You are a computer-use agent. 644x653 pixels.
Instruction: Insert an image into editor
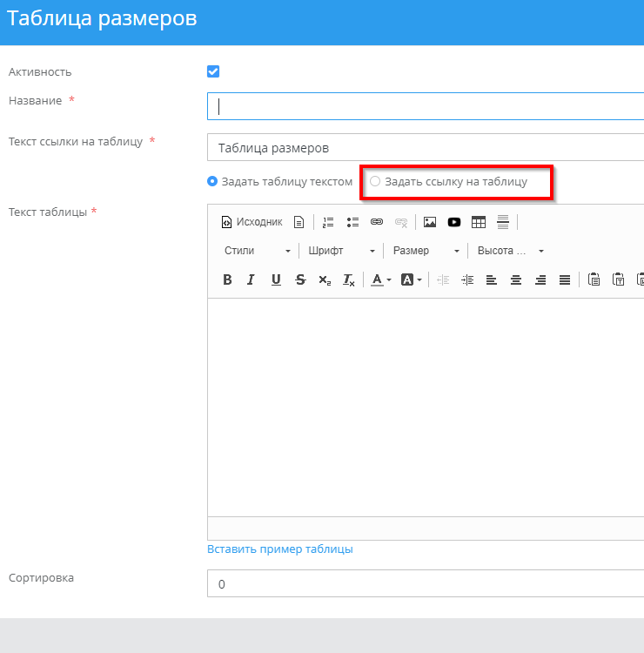[429, 222]
